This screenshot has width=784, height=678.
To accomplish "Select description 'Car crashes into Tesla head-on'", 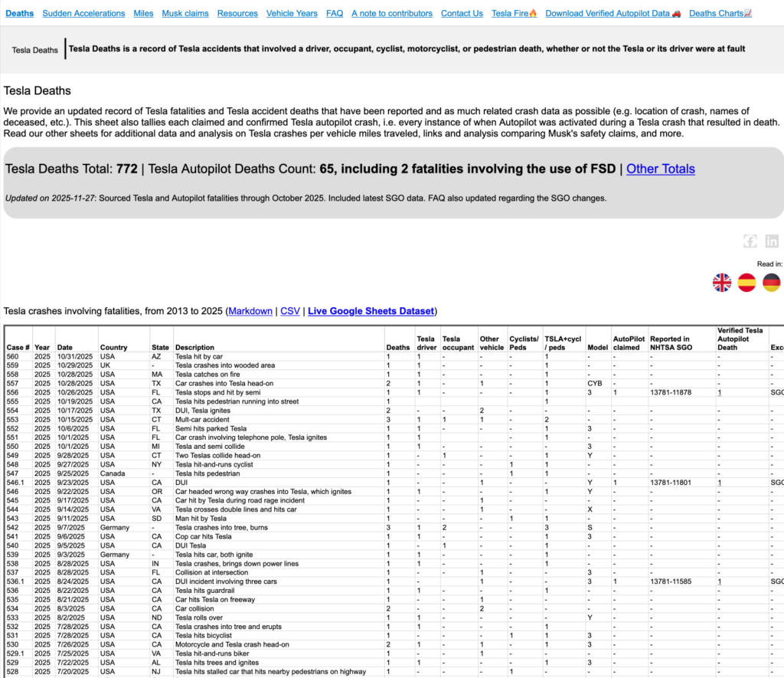I will point(224,383).
